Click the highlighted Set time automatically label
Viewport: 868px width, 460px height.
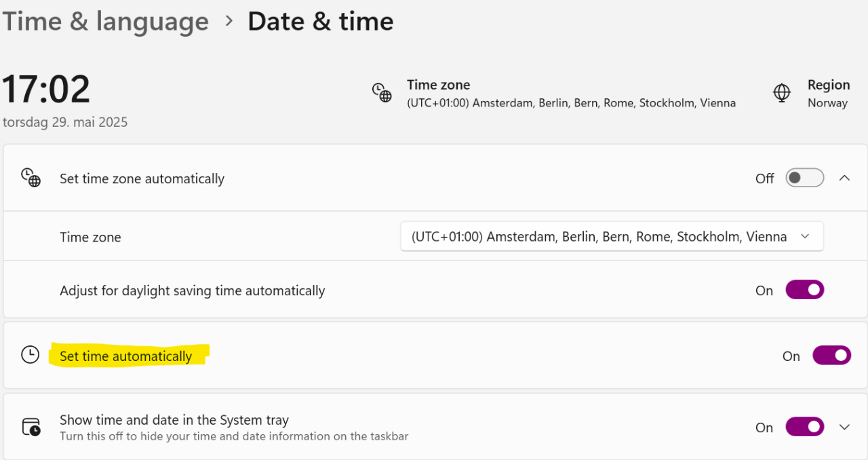(x=126, y=356)
